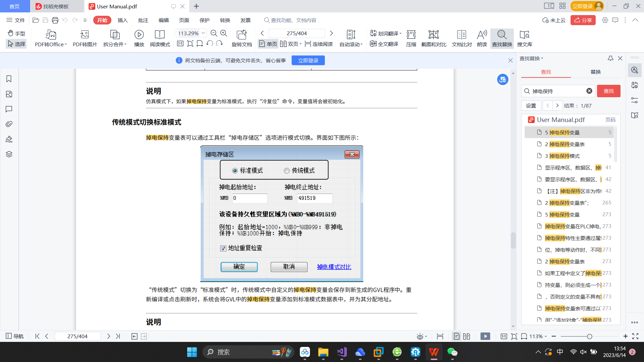
Task: Click the document vertical scrollbar thumb
Action: 513,240
